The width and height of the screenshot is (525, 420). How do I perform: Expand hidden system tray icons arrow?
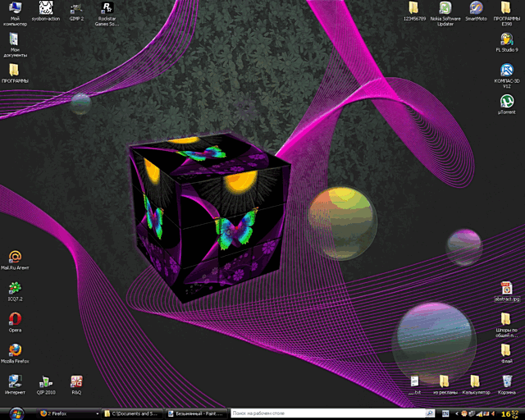pyautogui.click(x=457, y=414)
